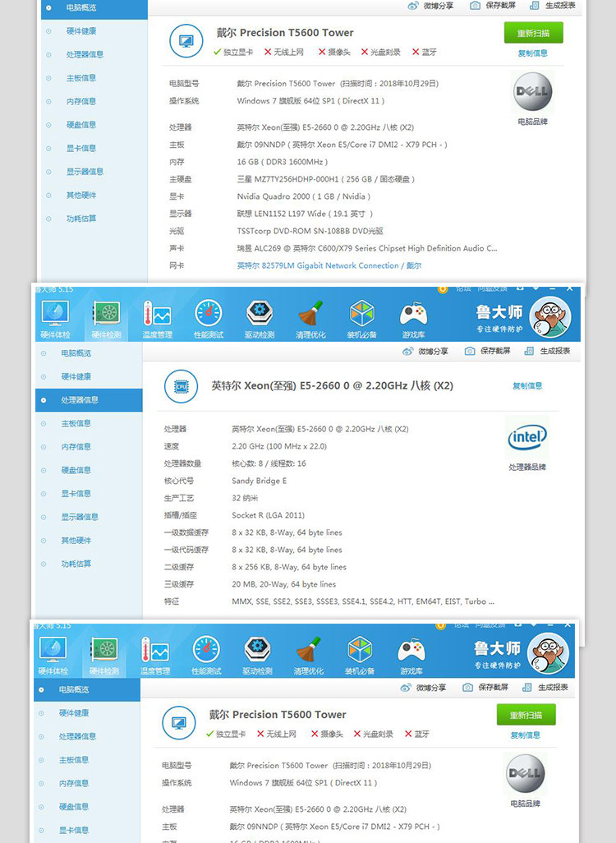Image resolution: width=616 pixels, height=843 pixels.
Task: Open 硬件体检 in the bottom window toolbar
Action: pyautogui.click(x=53, y=656)
